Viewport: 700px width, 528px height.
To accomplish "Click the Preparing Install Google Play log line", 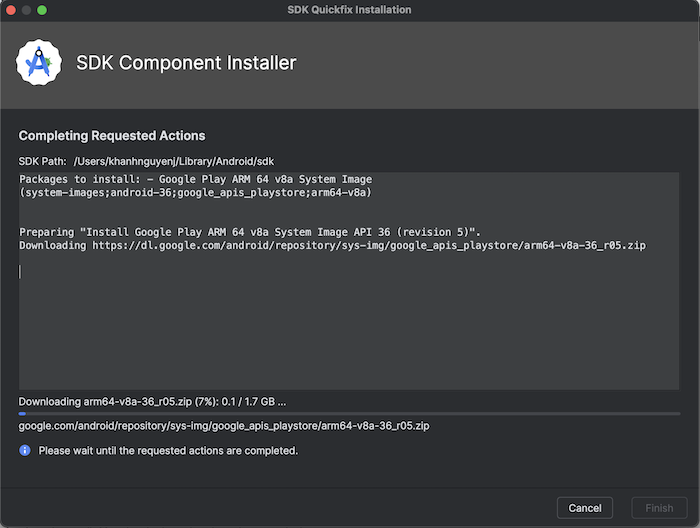I will point(250,232).
